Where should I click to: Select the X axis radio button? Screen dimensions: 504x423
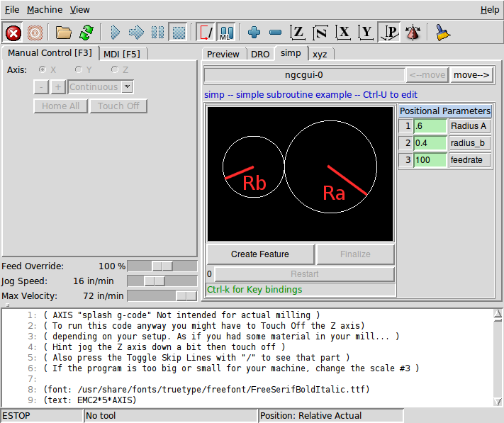(x=43, y=69)
